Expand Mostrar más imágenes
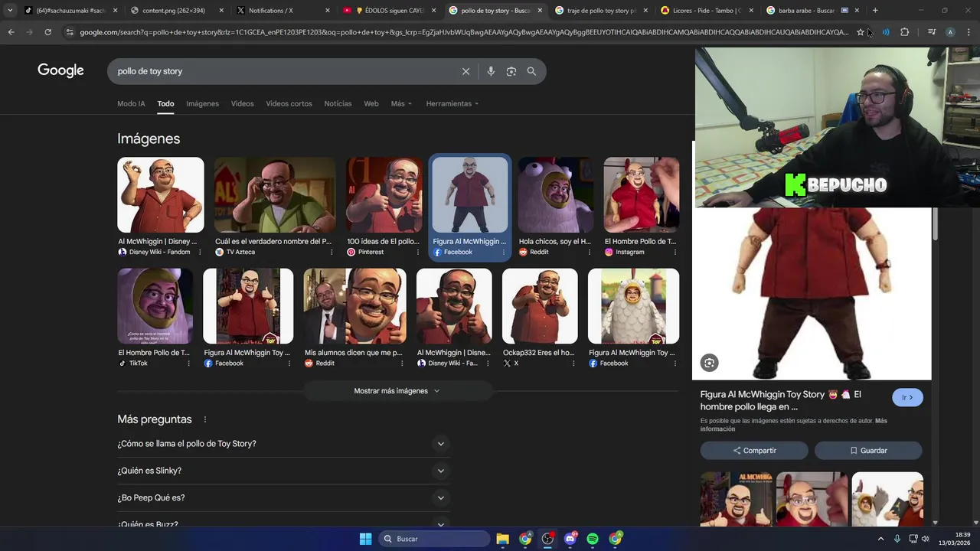Screen dimensions: 980x551 click(397, 391)
